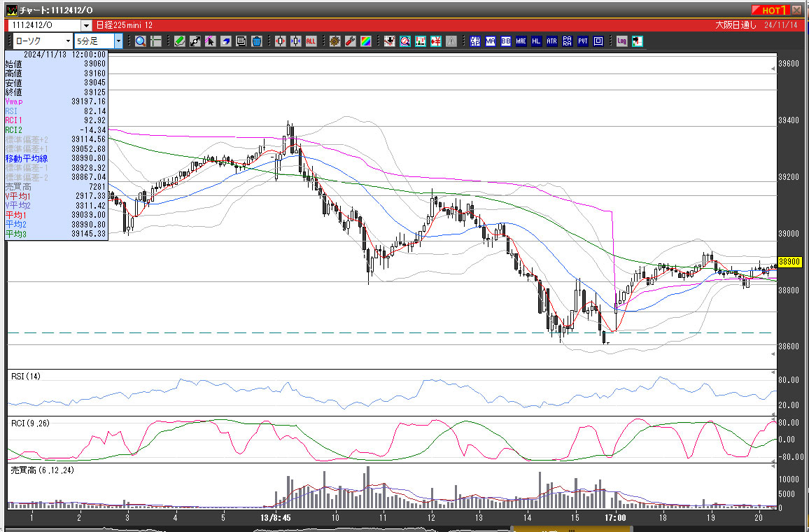809x532 pixels.
Task: Open the symbol code 111.2412/O dropdown
Action: pos(86,25)
